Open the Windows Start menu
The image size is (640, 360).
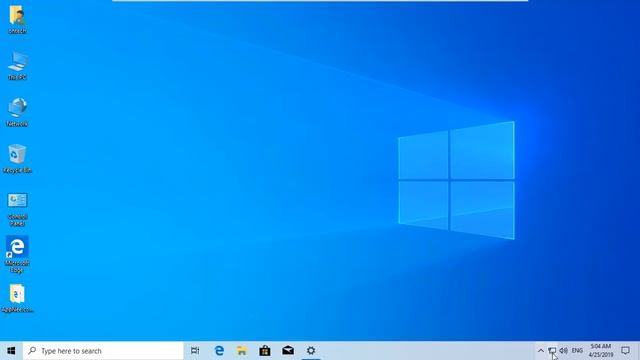click(11, 351)
